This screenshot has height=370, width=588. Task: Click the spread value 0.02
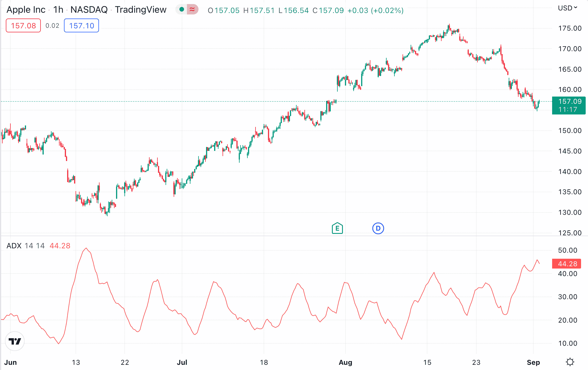pyautogui.click(x=52, y=26)
